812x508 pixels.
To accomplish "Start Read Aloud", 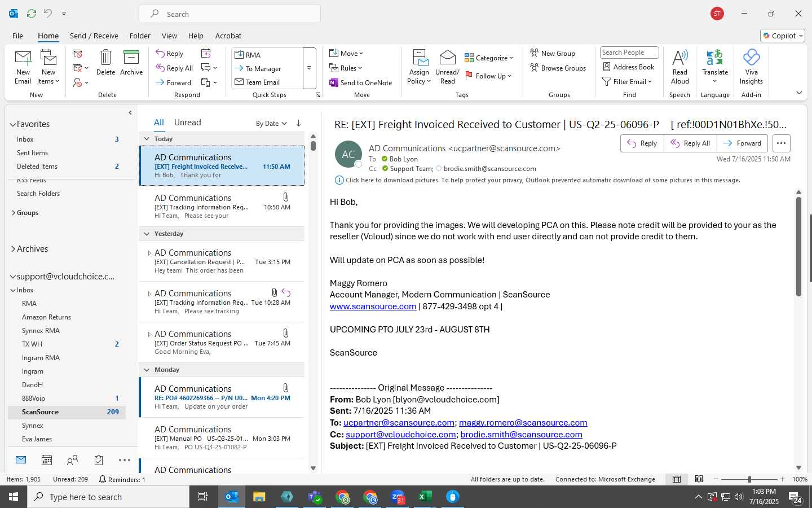I will tap(679, 67).
